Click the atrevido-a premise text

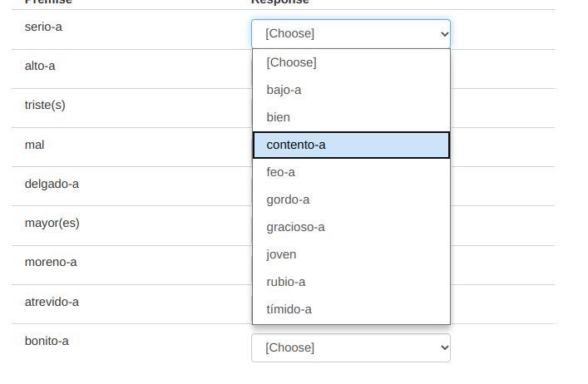click(52, 302)
